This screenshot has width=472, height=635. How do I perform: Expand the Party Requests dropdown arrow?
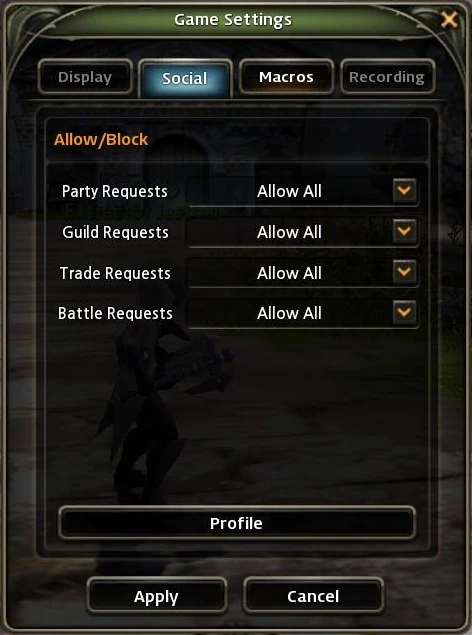coord(404,190)
